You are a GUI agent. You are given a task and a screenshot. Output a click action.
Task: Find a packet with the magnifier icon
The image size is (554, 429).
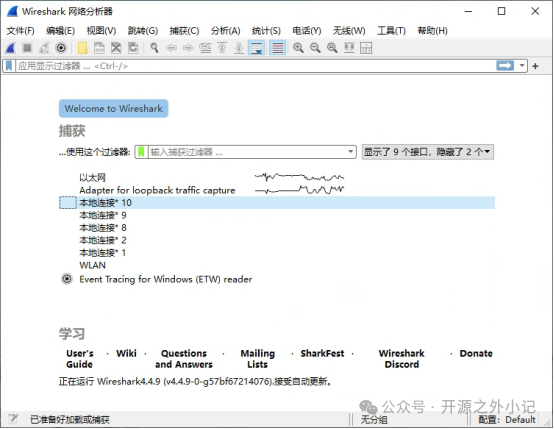[154, 48]
